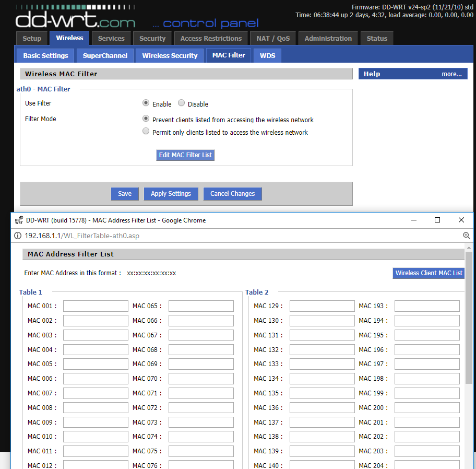Open the WDS sub-tab
The image size is (476, 469).
267,55
